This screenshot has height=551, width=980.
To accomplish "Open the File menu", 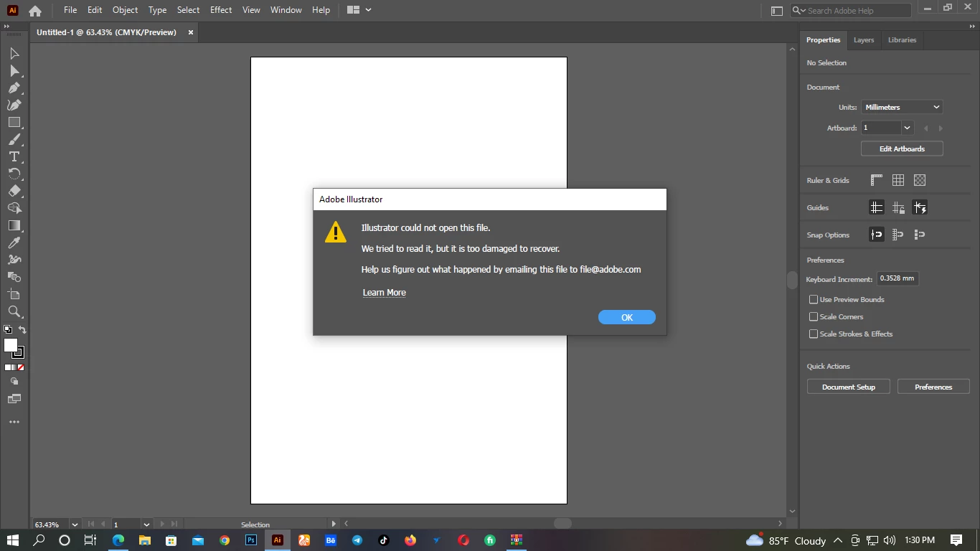I will (x=70, y=10).
